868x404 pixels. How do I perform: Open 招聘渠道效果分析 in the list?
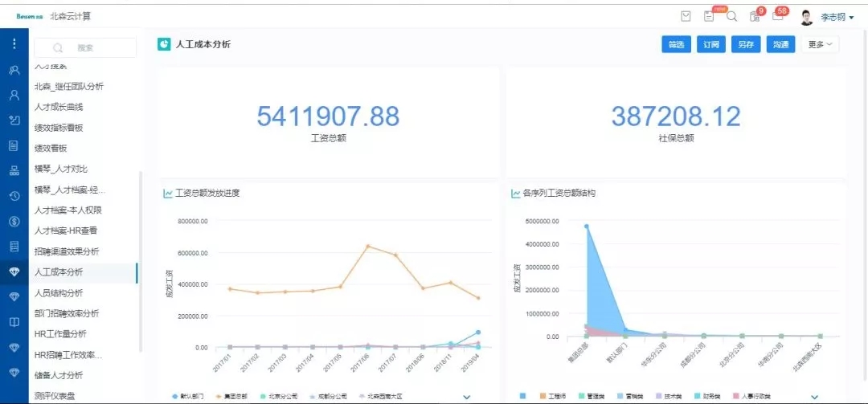coord(67,251)
